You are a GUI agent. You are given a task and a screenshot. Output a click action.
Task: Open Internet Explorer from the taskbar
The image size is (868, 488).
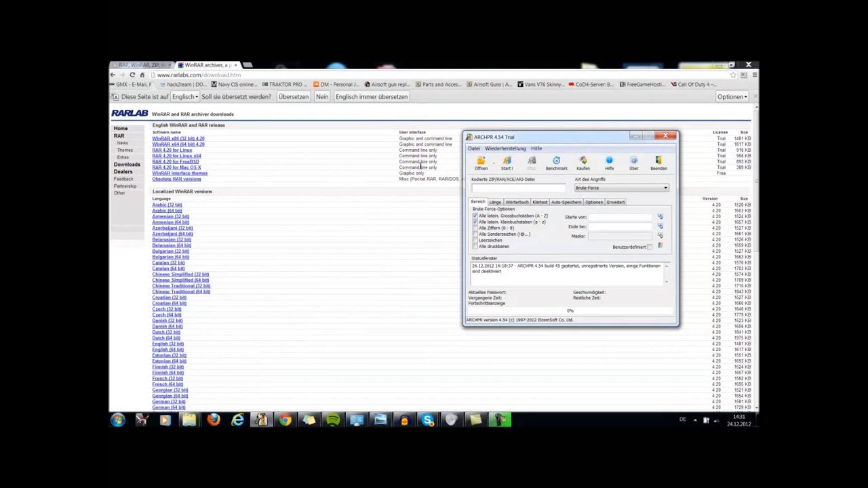click(x=237, y=420)
